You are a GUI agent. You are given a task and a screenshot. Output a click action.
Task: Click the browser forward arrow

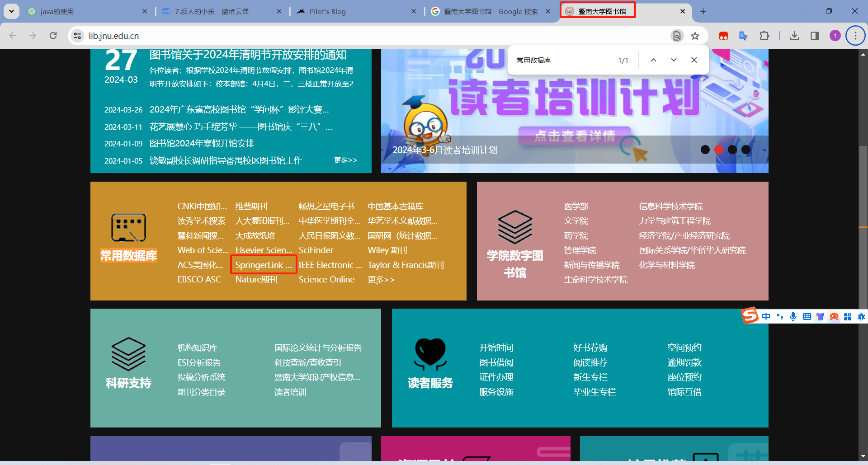click(x=33, y=36)
